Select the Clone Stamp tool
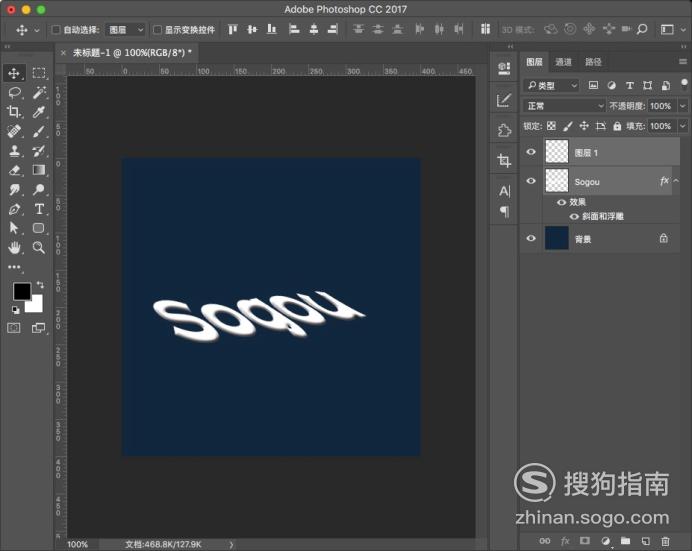 pyautogui.click(x=14, y=151)
